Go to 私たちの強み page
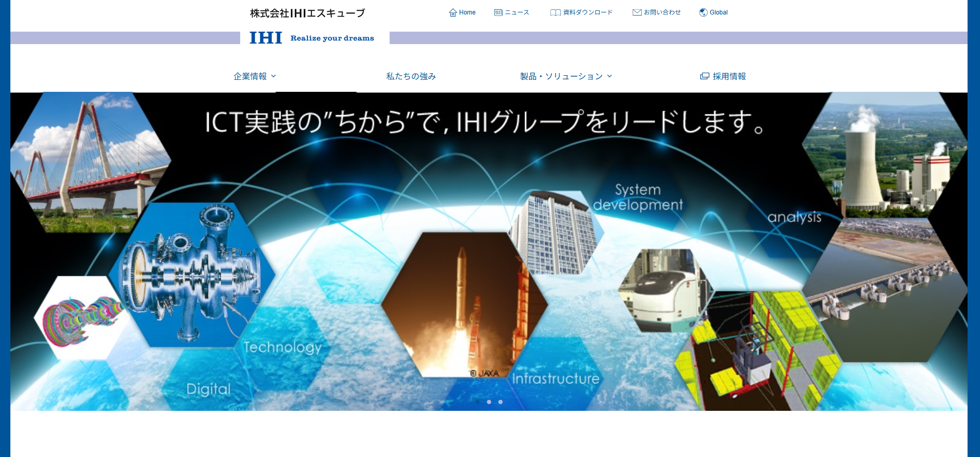This screenshot has height=457, width=980. pos(411,76)
